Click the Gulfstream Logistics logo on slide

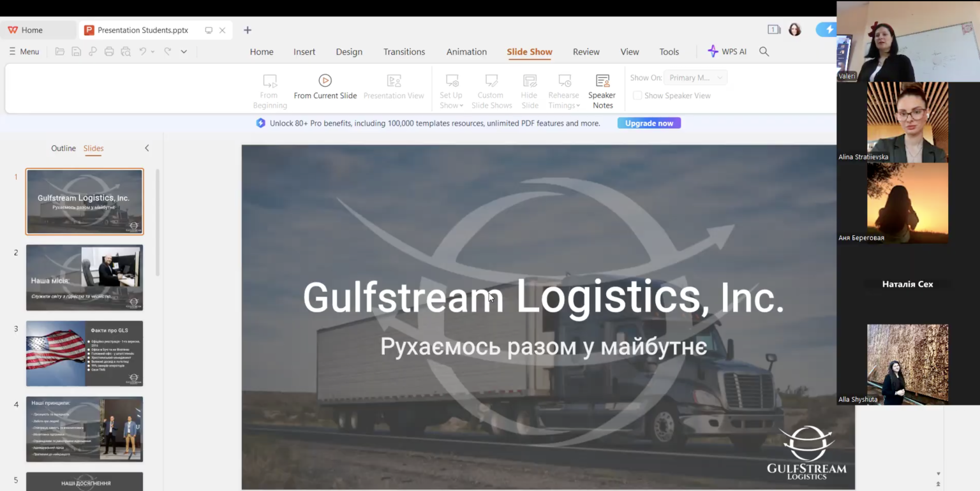pyautogui.click(x=806, y=452)
